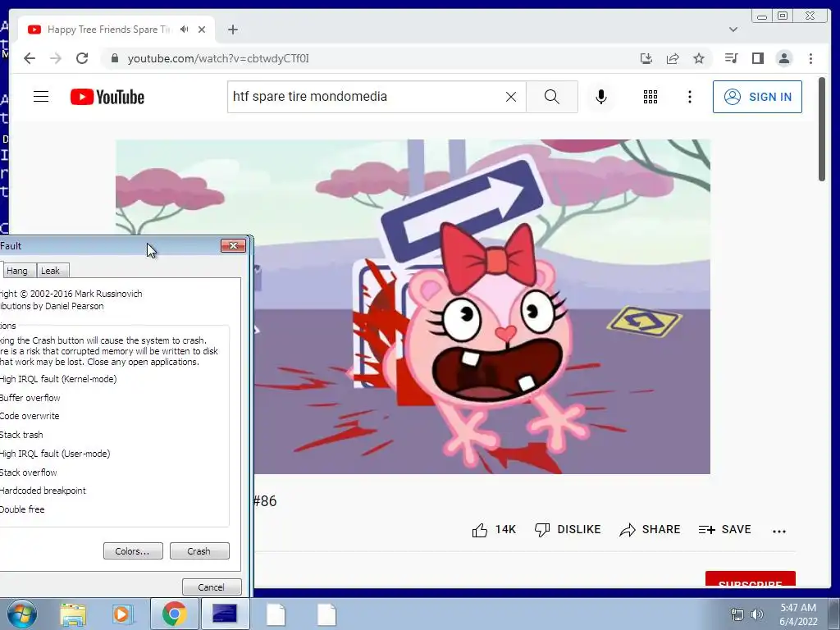Open YouTube settings three-dot menu
Viewport: 840px width, 630px height.
tap(689, 97)
